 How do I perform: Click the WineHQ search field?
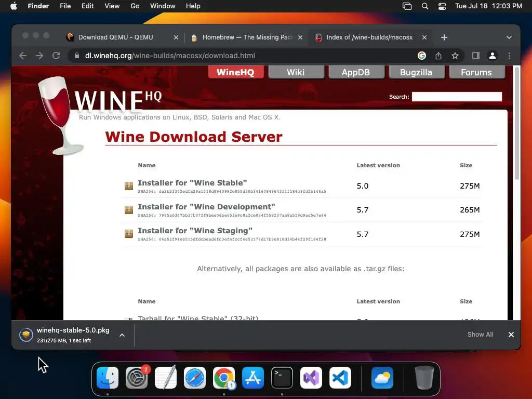point(457,96)
